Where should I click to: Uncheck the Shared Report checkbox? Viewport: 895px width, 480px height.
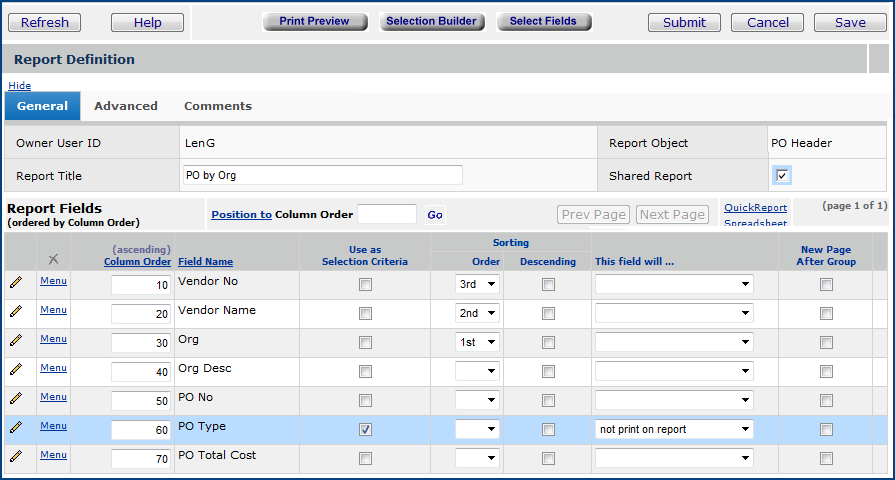(x=782, y=176)
